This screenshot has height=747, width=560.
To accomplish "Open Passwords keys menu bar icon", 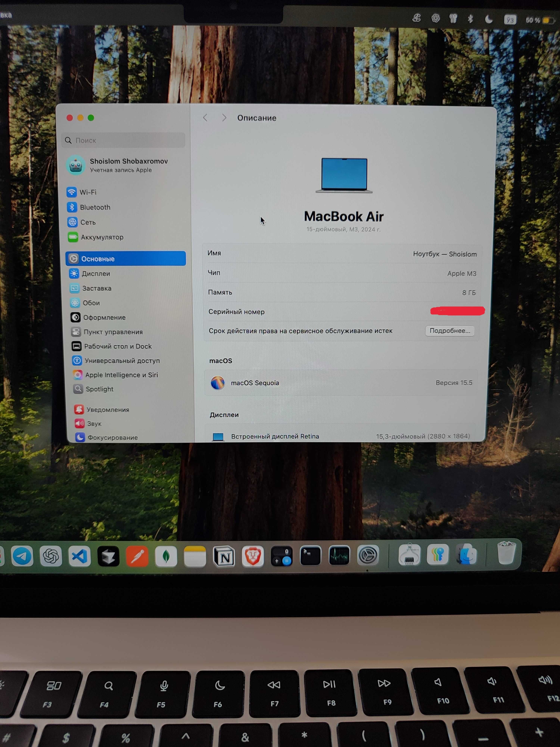I will (453, 18).
